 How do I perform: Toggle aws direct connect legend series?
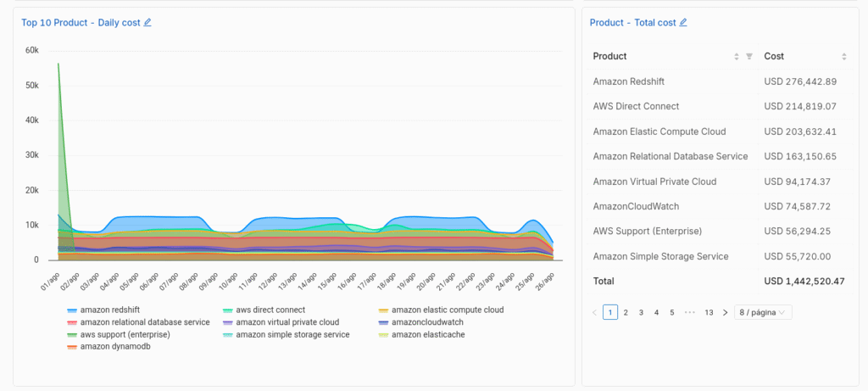(264, 310)
